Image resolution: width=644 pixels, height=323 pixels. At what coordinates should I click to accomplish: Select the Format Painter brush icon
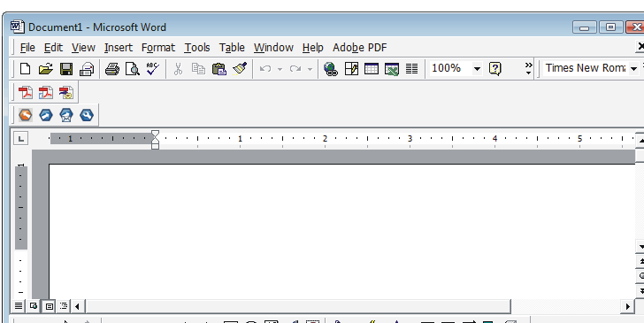pos(240,69)
